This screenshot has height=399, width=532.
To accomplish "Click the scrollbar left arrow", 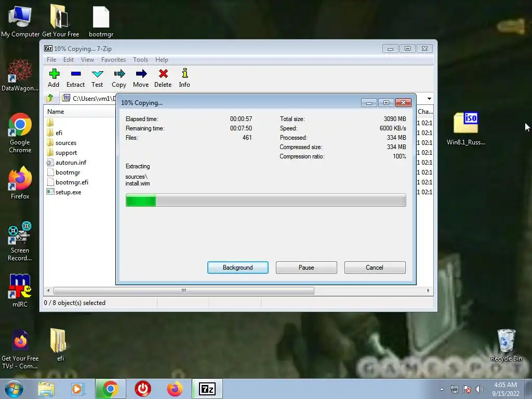I will (48, 291).
